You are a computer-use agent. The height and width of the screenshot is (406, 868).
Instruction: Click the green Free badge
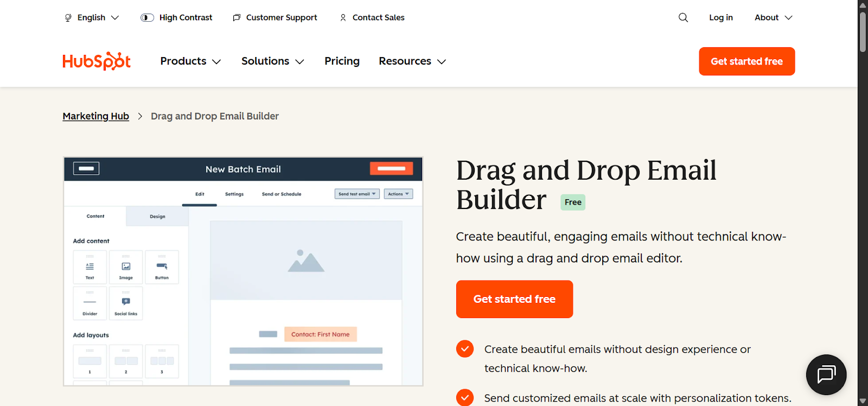573,202
